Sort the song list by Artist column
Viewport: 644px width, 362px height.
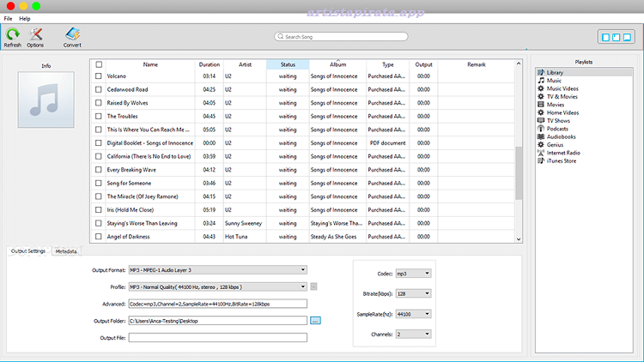coord(245,64)
